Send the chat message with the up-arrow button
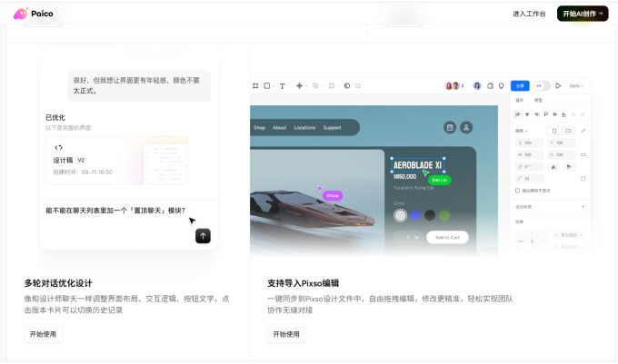 click(x=203, y=236)
